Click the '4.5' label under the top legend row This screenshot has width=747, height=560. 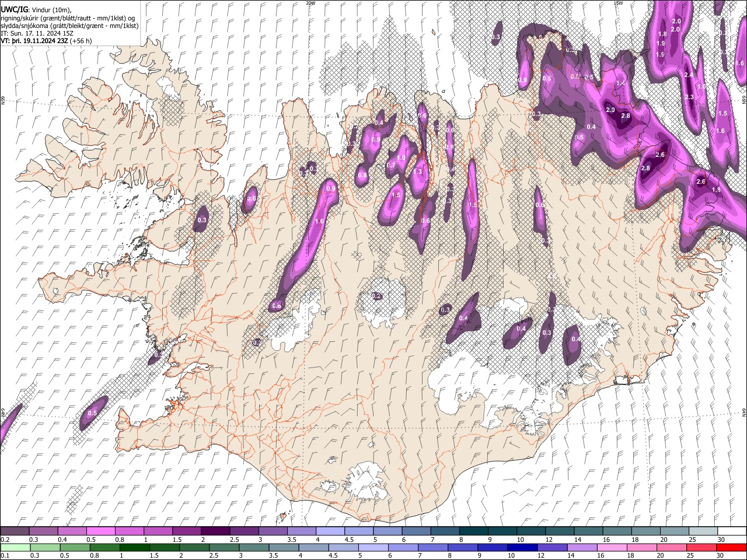pyautogui.click(x=349, y=540)
